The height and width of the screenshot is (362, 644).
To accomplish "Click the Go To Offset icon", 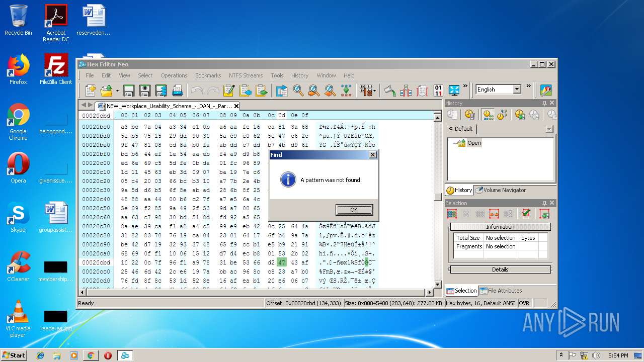I will pyautogui.click(x=282, y=90).
